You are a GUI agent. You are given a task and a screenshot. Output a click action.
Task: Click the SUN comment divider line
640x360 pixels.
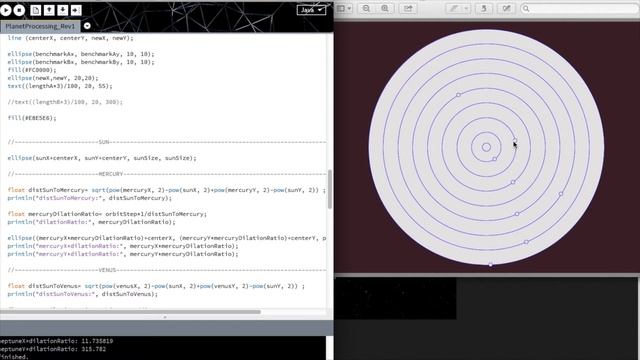click(x=167, y=142)
